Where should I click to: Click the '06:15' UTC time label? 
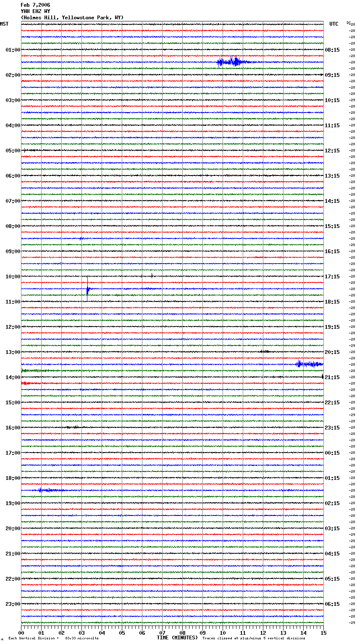(332, 604)
